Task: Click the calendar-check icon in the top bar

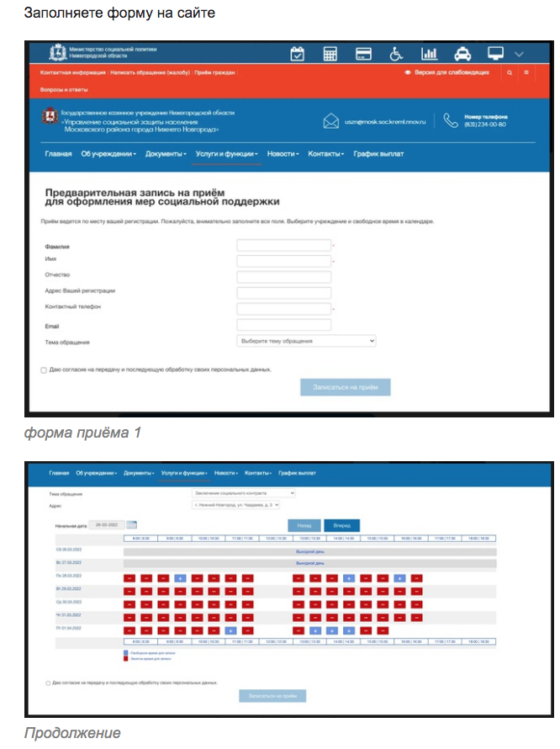Action: tap(298, 54)
